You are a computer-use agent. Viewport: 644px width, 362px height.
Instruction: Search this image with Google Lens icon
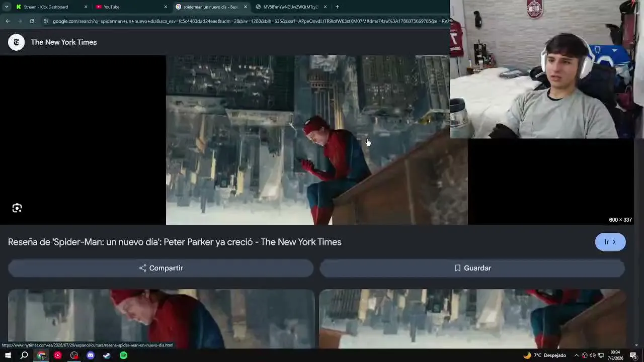pos(17,208)
